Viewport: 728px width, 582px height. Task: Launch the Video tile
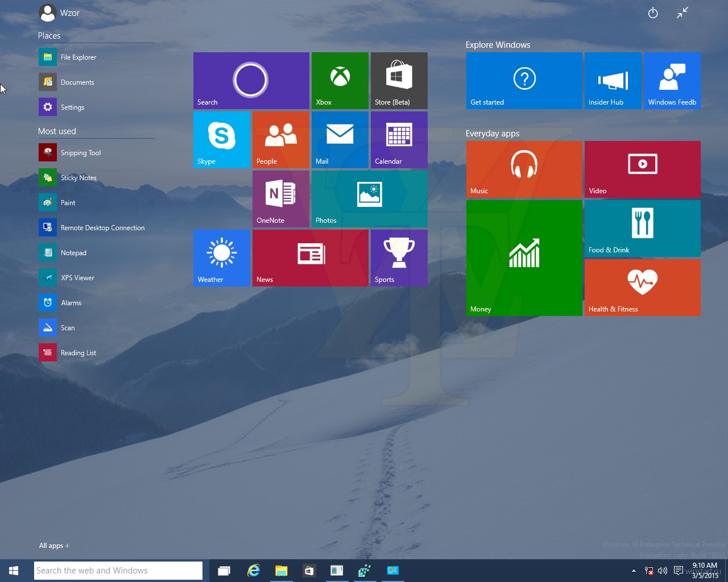point(643,169)
